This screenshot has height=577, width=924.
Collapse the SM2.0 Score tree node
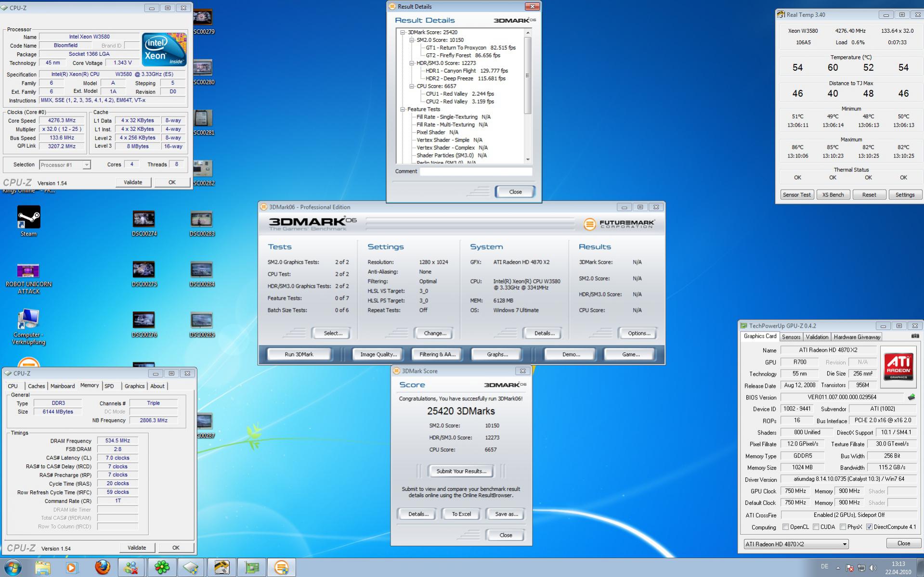[412, 40]
